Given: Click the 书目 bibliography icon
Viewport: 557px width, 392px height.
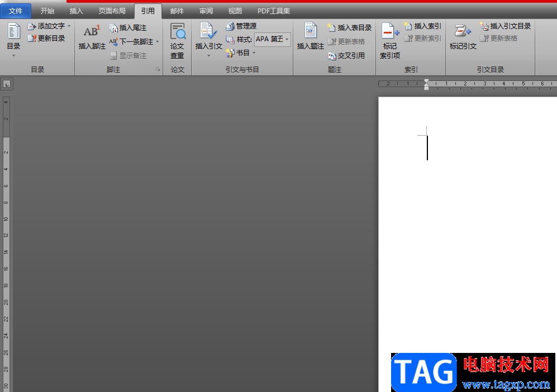Looking at the screenshot, I should pos(230,53).
